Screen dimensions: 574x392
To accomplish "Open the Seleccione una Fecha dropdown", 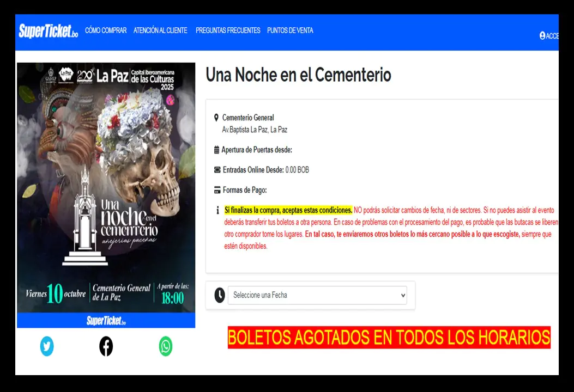I will (x=317, y=295).
